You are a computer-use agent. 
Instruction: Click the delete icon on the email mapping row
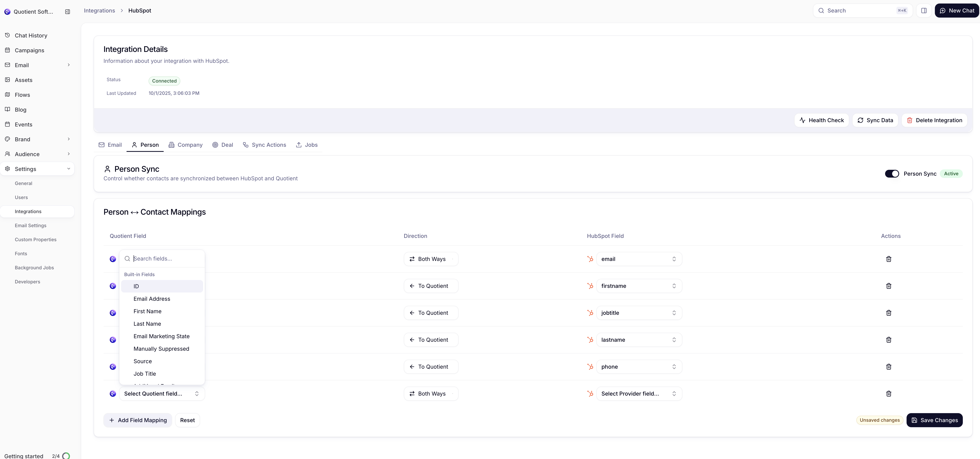(889, 259)
